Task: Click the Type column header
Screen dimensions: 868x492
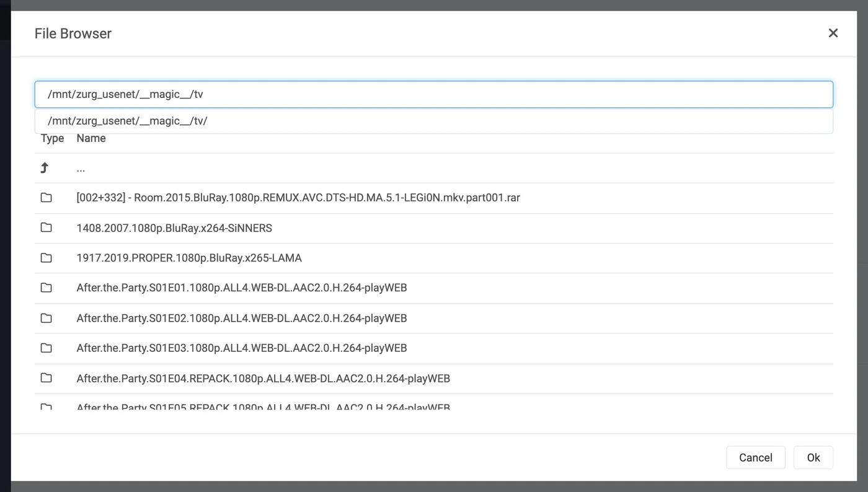Action: coord(52,138)
